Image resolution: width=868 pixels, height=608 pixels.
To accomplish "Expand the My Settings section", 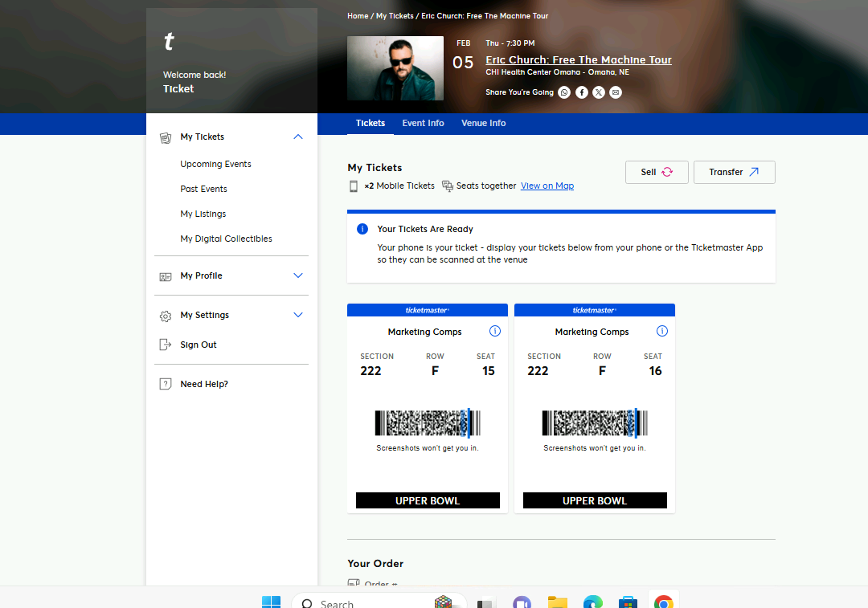I will pos(298,315).
